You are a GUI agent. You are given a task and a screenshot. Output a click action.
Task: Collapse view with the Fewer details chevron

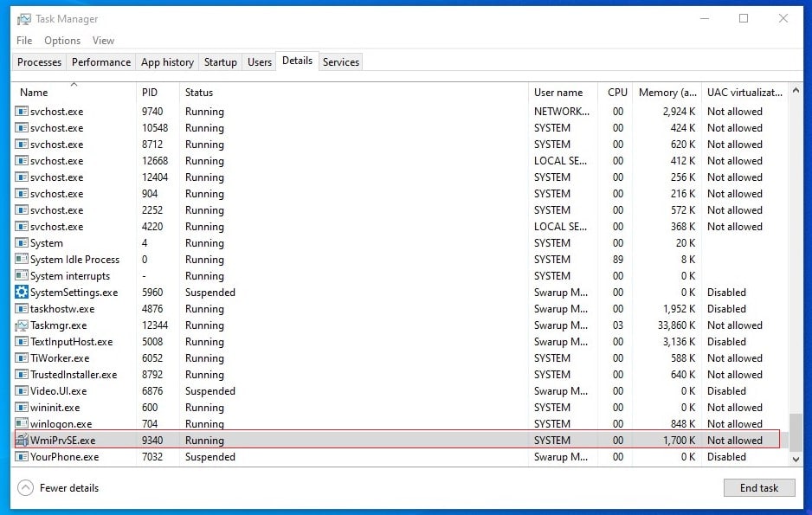[x=25, y=487]
